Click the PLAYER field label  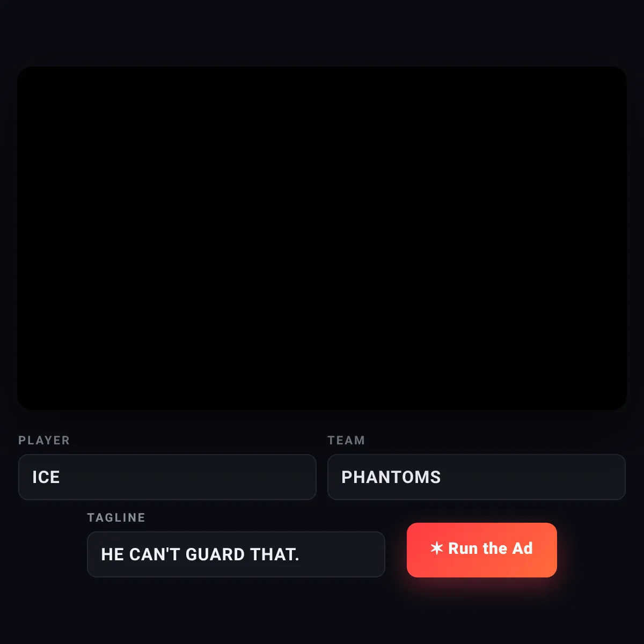pyautogui.click(x=44, y=440)
